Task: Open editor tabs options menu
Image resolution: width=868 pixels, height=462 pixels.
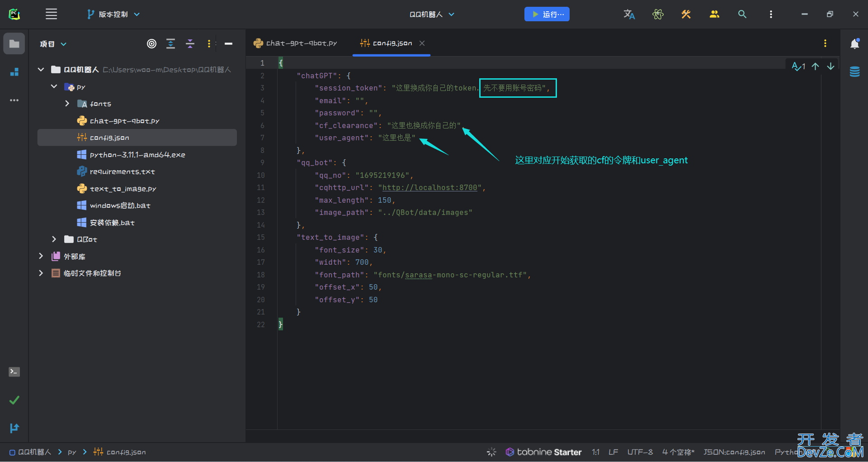Action: (x=825, y=43)
